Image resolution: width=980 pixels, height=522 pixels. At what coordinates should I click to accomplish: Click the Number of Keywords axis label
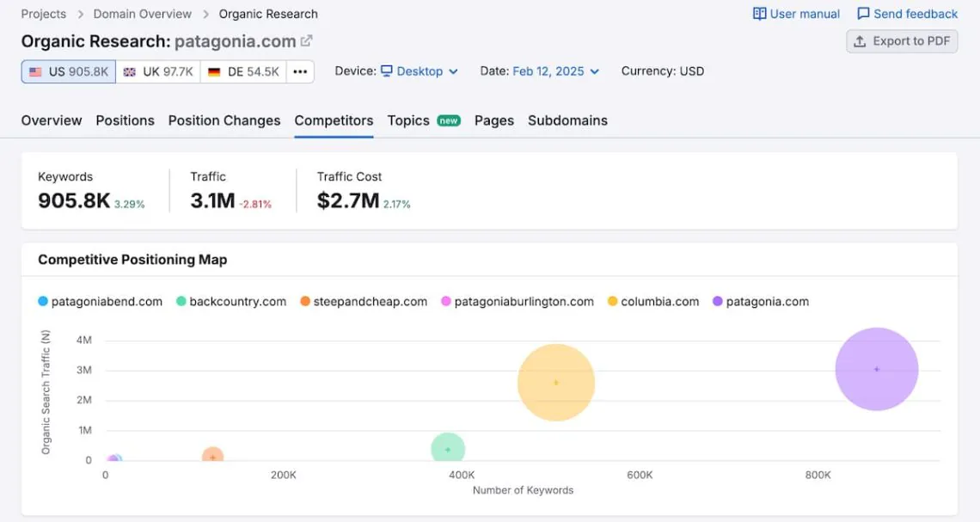pos(524,490)
